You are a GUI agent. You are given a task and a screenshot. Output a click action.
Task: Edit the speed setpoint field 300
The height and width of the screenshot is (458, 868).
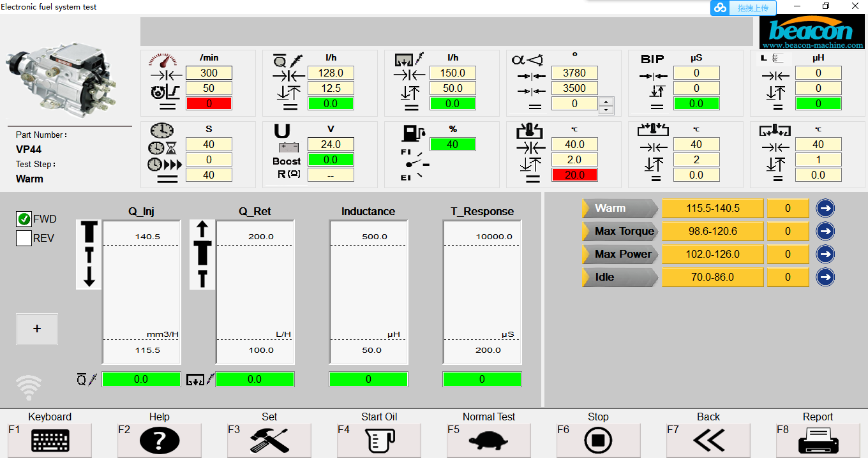click(209, 73)
